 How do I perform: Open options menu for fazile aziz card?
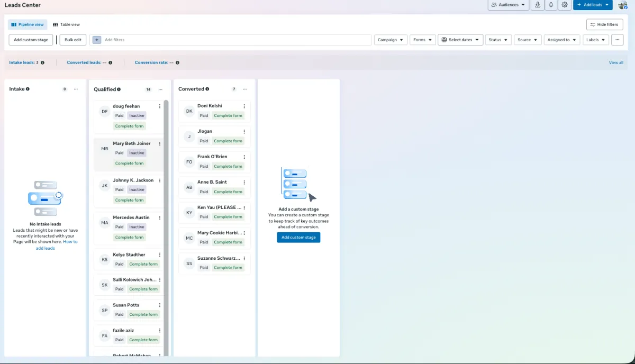[160, 331]
